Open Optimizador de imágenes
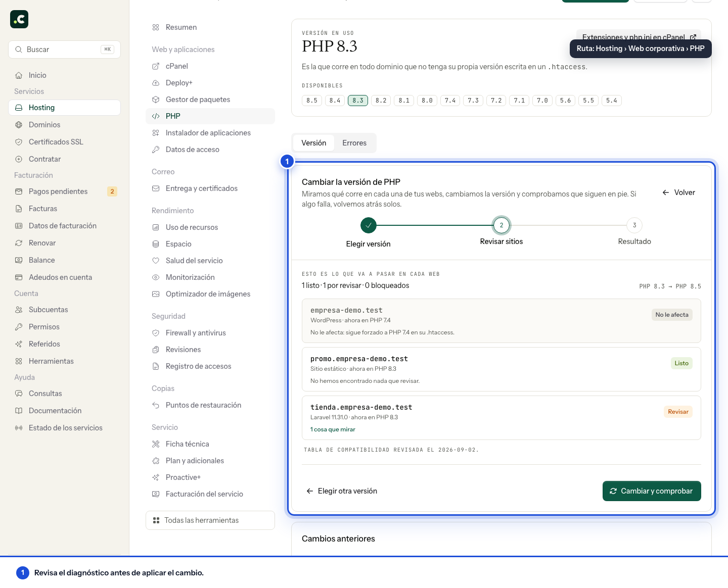728x588 pixels. pos(210,294)
